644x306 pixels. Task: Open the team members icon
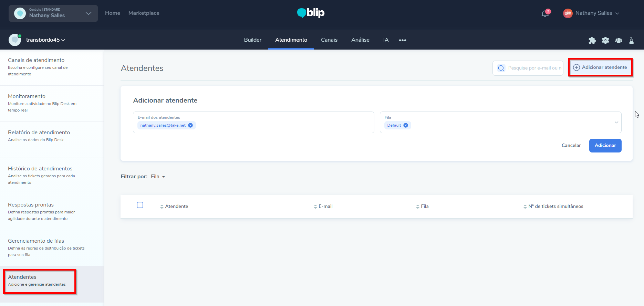(x=619, y=40)
